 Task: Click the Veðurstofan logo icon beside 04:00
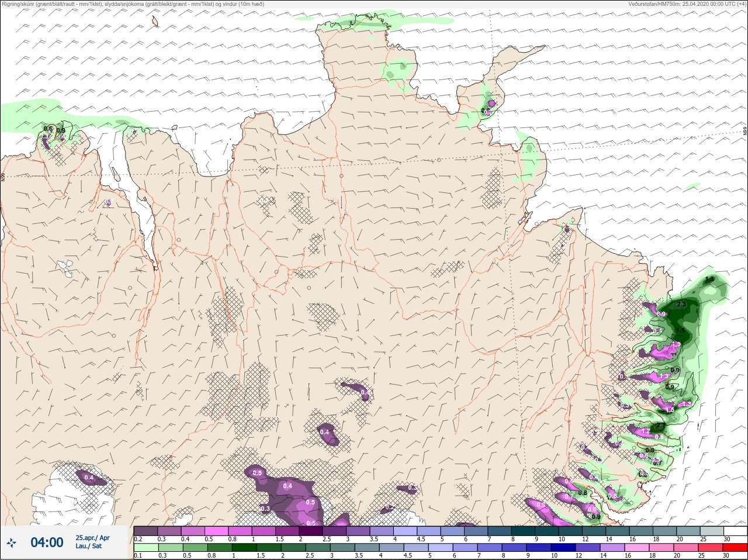[12, 542]
